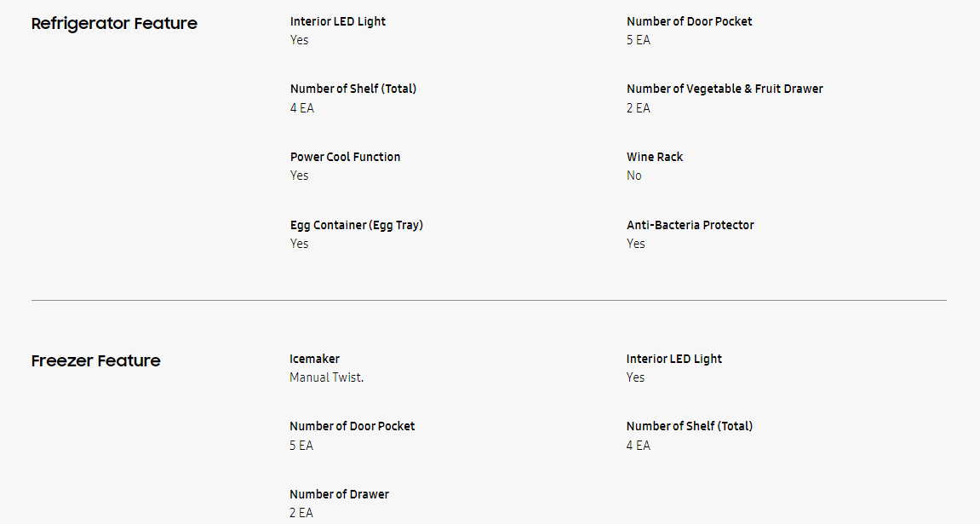Click the Freezer Feature section heading
This screenshot has width=980, height=524.
(x=95, y=361)
